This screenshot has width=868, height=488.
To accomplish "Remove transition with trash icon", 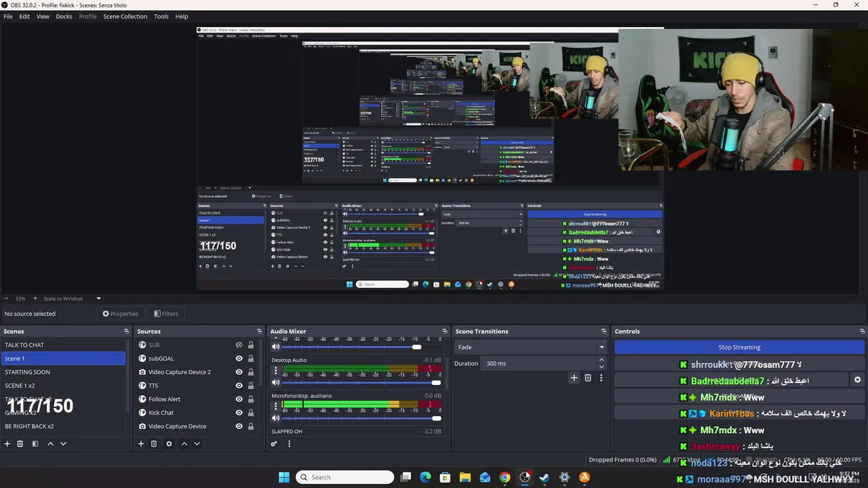I will point(588,378).
